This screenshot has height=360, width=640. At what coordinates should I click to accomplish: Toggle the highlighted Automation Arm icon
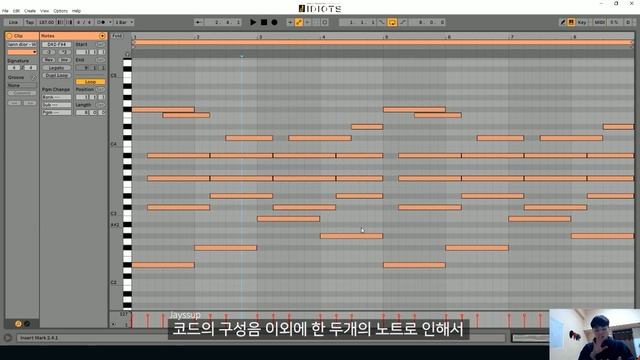pos(299,22)
